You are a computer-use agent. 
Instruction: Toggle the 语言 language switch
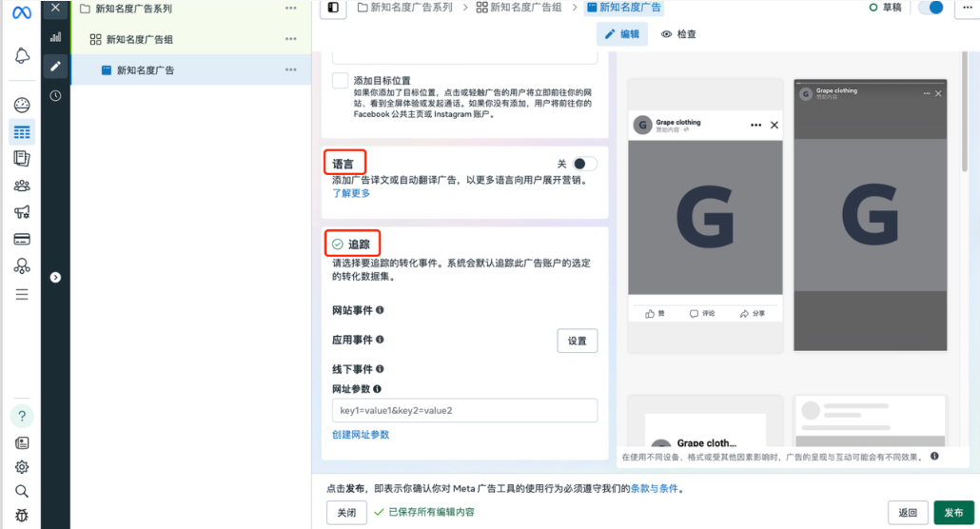(585, 164)
